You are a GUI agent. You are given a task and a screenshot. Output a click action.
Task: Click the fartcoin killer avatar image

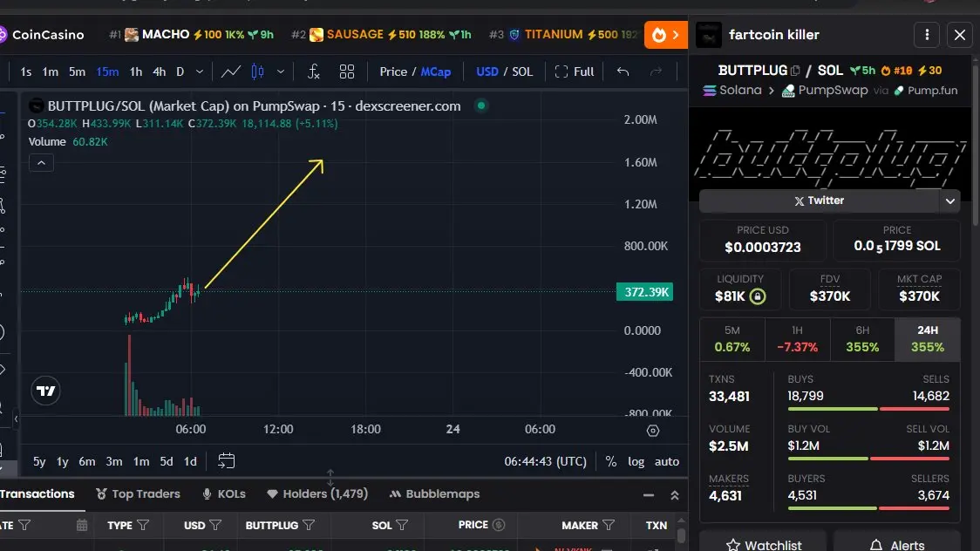tap(709, 35)
